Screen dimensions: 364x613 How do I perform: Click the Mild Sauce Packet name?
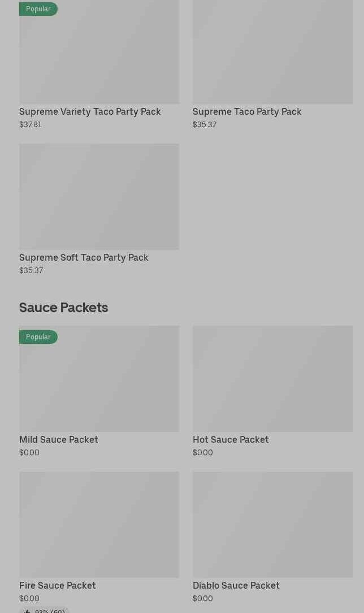[59, 439]
